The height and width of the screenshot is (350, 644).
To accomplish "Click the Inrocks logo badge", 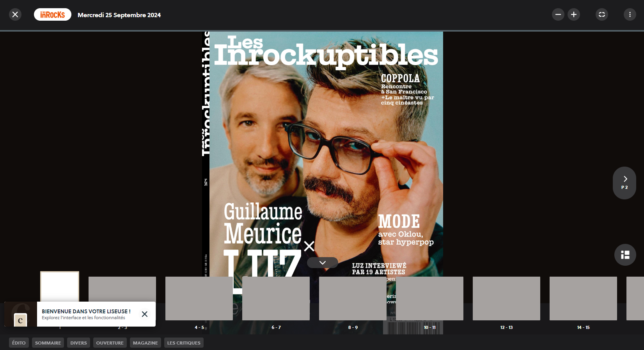I will pos(53,14).
